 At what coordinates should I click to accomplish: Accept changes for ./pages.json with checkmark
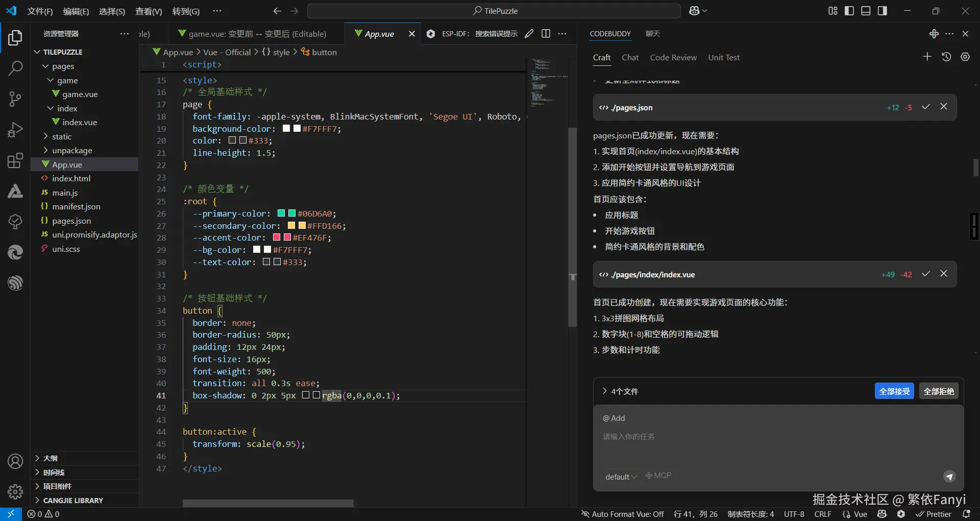point(926,107)
